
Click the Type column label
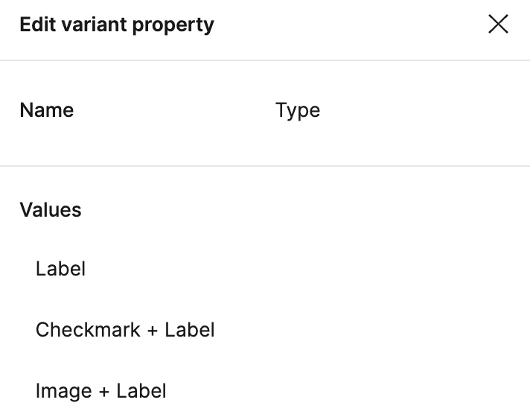pos(298,110)
